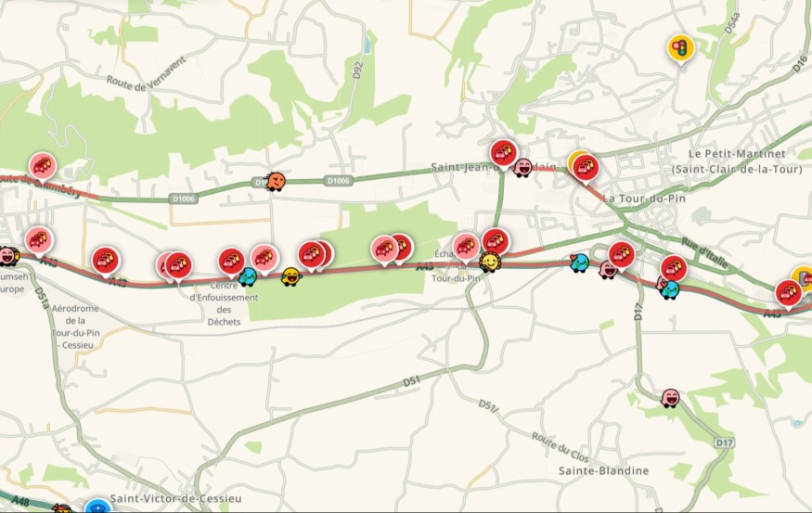
Task: Click the D17 road shield
Action: 724,442
